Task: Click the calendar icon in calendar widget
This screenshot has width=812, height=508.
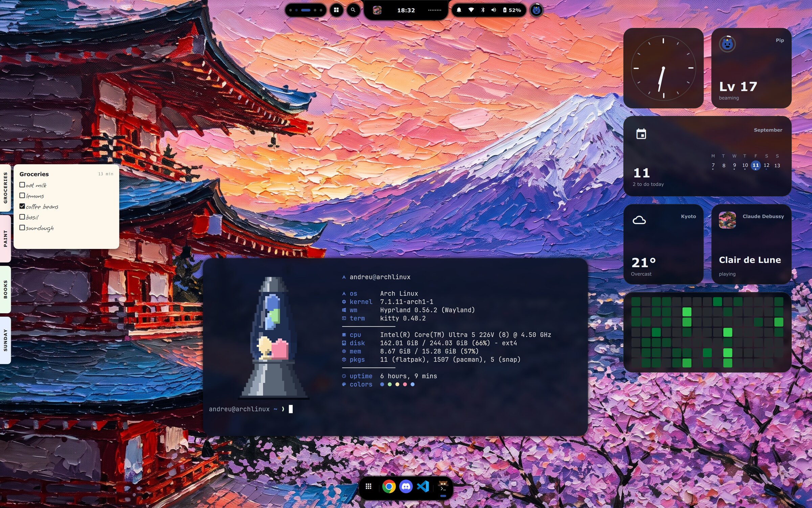Action: point(641,134)
